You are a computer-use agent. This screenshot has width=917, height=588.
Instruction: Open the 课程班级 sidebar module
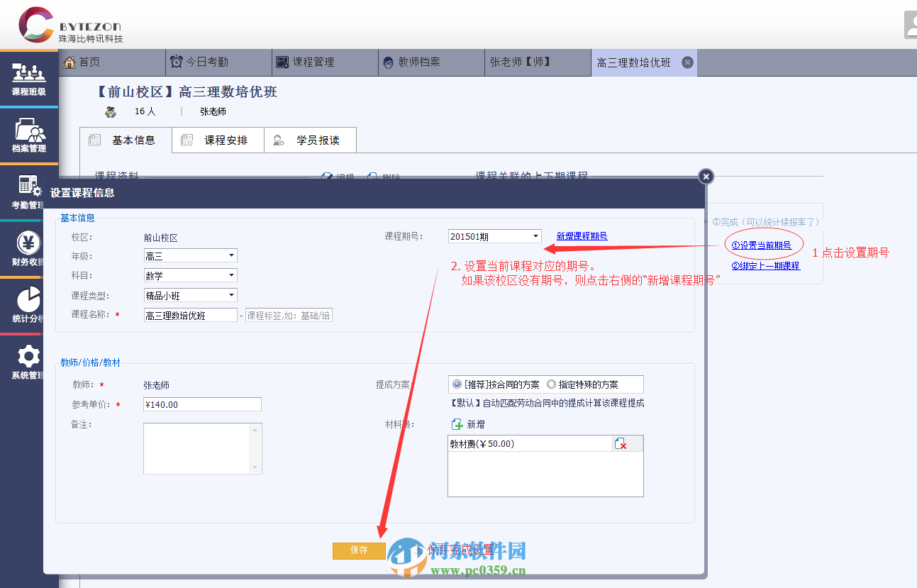28,79
